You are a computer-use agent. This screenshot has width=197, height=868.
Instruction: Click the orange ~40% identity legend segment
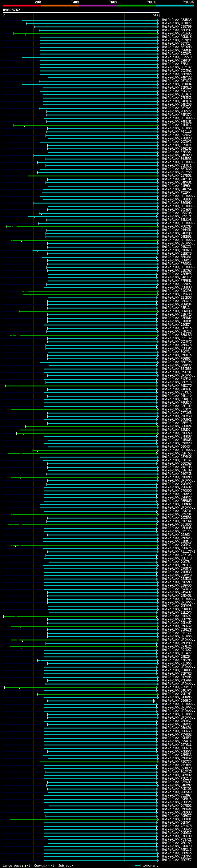[60, 6]
